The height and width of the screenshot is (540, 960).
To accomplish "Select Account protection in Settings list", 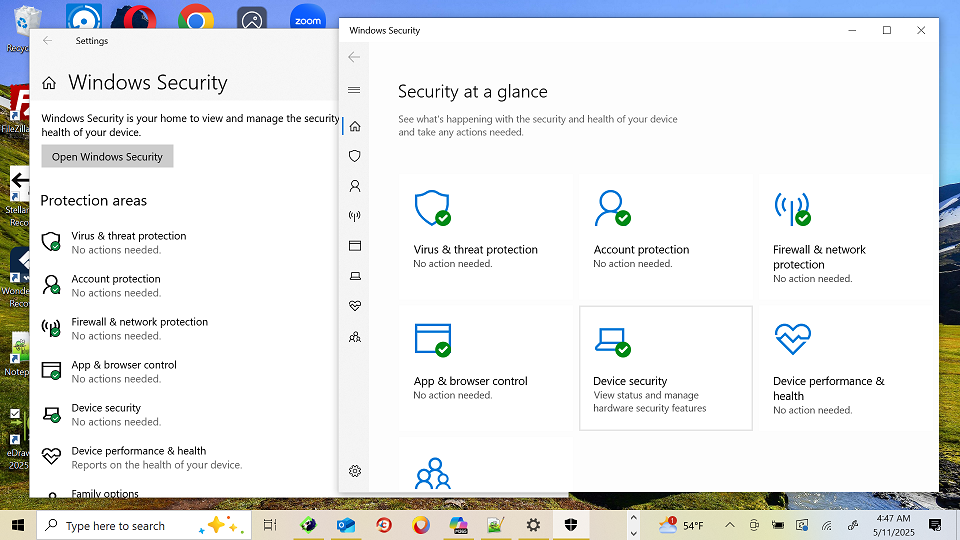I will 115,285.
